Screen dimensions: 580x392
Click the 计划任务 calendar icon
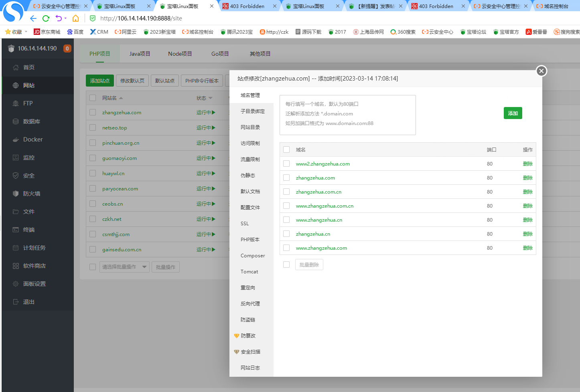tap(16, 248)
